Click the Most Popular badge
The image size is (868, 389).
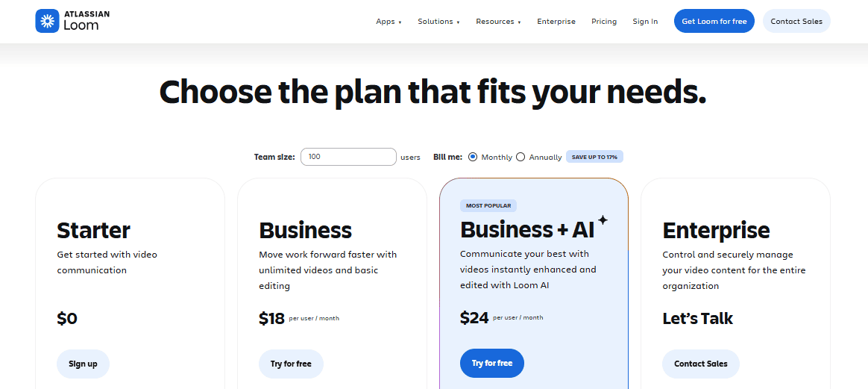click(x=488, y=206)
